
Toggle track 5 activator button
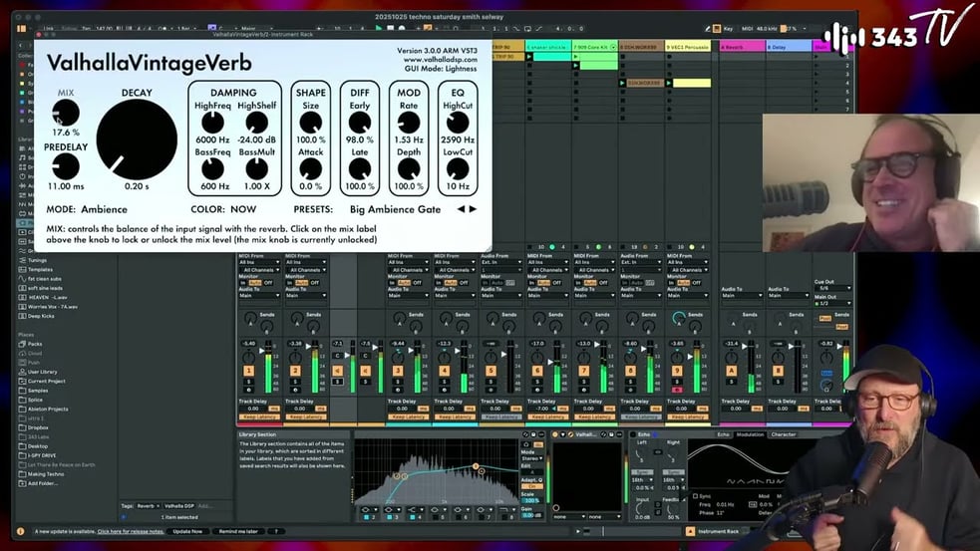click(490, 371)
